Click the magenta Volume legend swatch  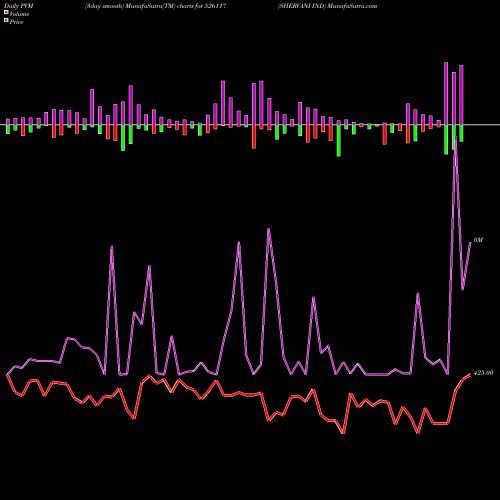coord(6,12)
